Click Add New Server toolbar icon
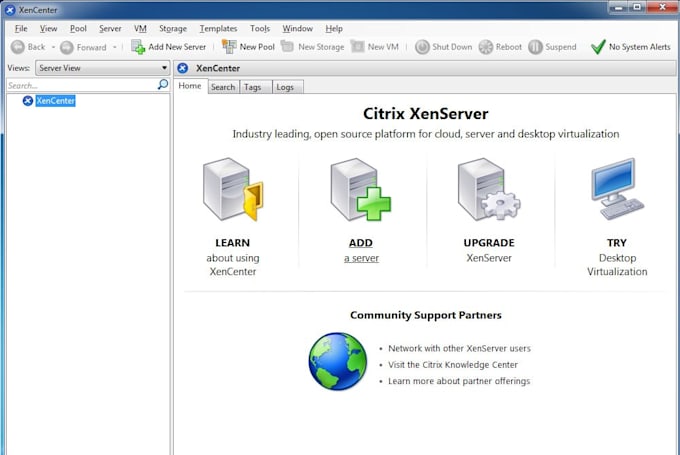The width and height of the screenshot is (680, 455). 138,47
